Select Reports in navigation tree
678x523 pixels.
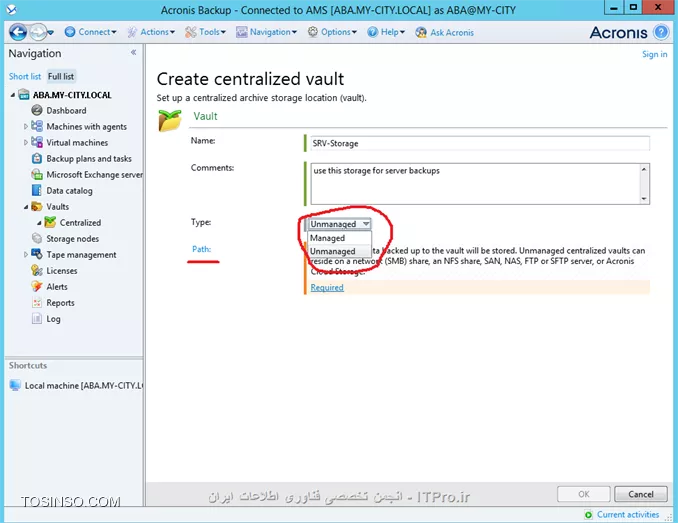(x=60, y=303)
